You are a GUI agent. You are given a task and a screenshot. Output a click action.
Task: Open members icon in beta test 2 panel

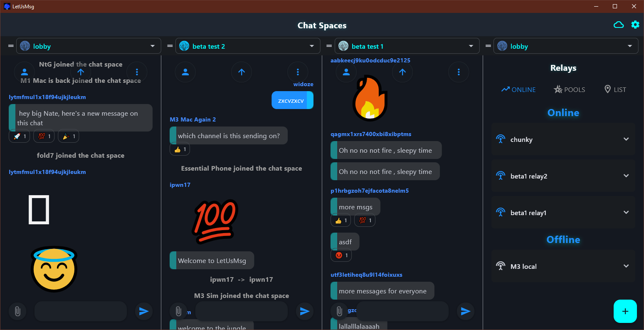click(x=185, y=72)
